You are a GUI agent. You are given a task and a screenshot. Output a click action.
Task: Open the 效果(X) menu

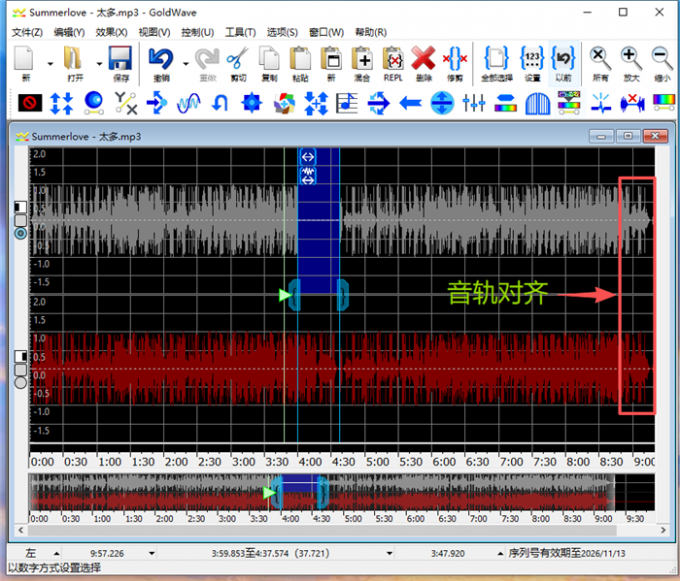(111, 32)
